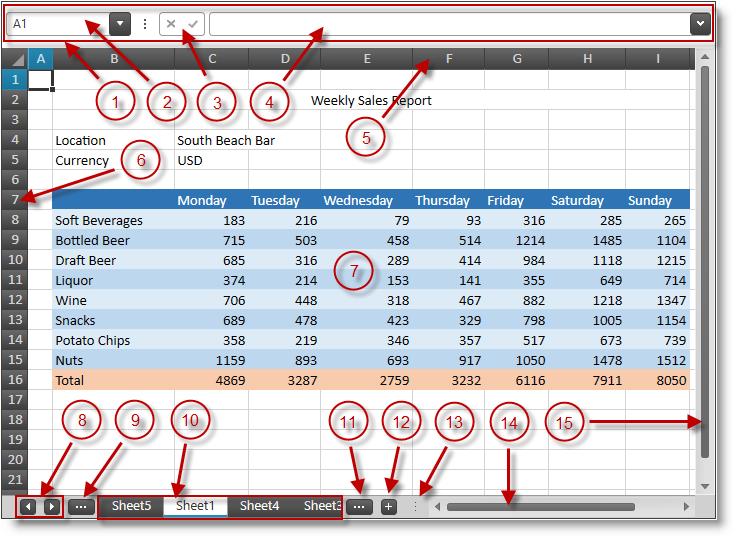Click the confirm checkmark icon in formula bar

tap(193, 24)
